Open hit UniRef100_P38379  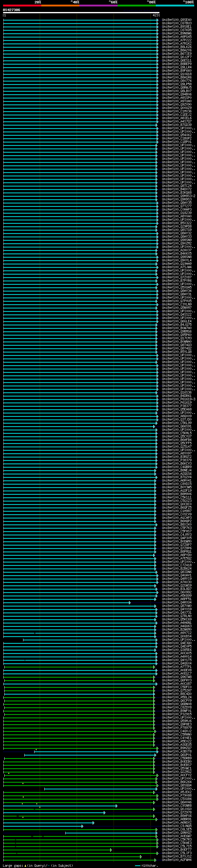(x=177, y=460)
